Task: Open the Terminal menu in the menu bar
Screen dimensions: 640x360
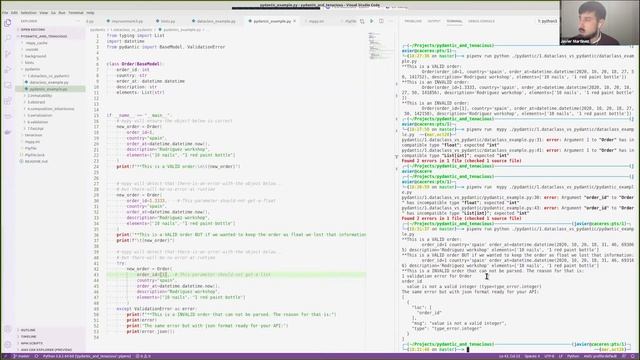Action: pyautogui.click(x=76, y=13)
